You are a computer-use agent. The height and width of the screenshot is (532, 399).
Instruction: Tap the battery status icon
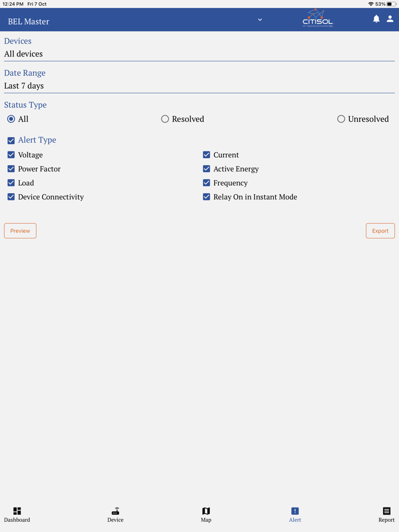pos(392,4)
